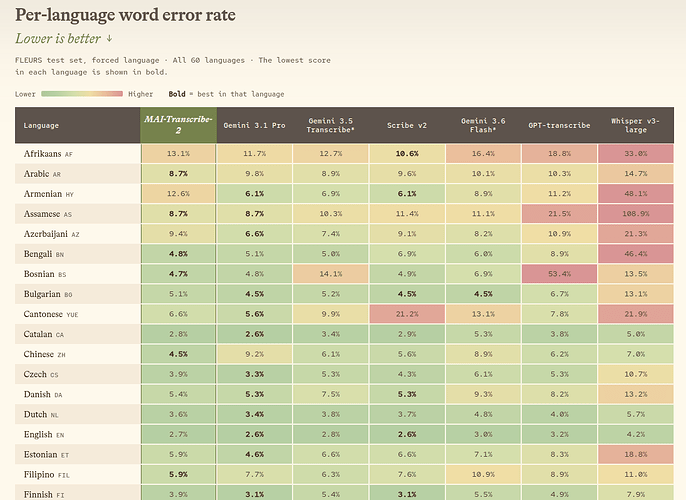Click the Lower-to-Higher color gradient legend
The height and width of the screenshot is (500, 686).
82,94
